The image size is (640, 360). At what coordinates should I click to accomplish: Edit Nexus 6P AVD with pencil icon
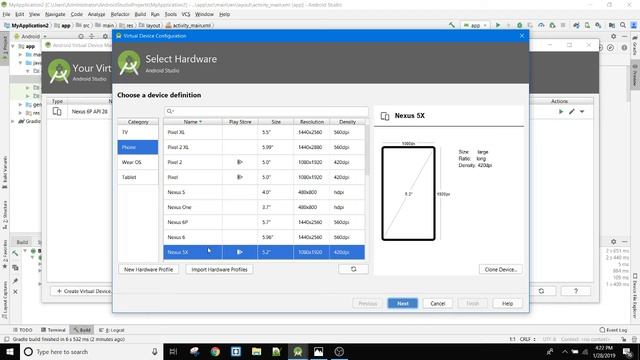point(572,111)
